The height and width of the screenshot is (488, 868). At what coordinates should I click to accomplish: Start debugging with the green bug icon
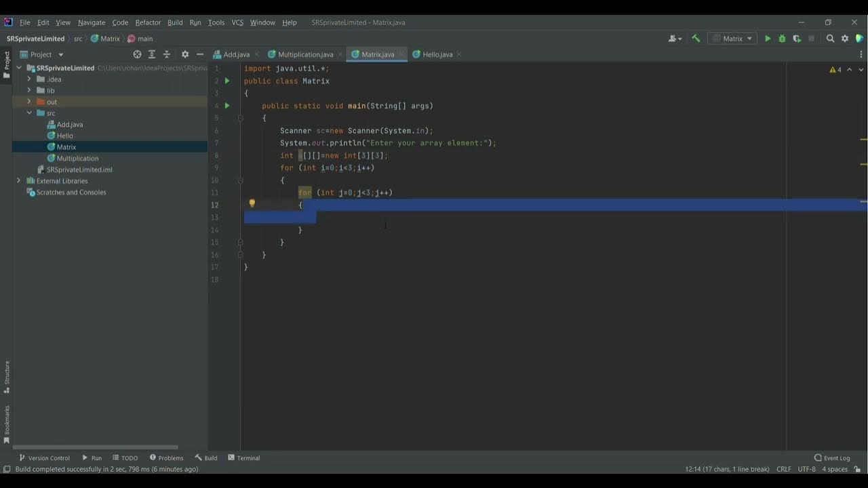(x=782, y=39)
